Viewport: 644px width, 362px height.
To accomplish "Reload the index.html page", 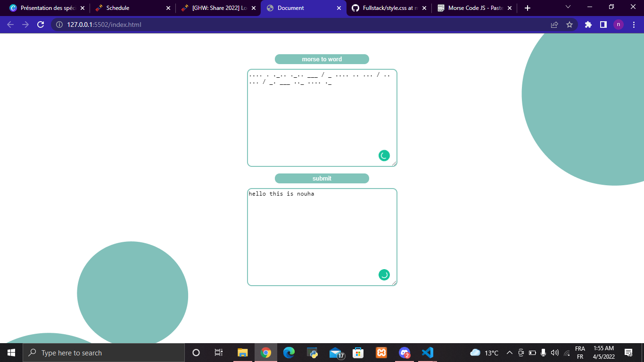I will coord(40,25).
